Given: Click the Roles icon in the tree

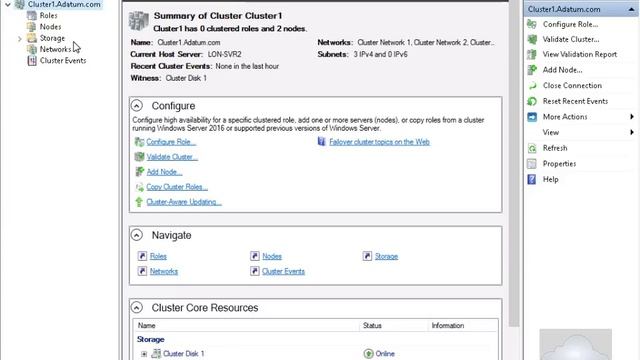Looking at the screenshot, I should pyautogui.click(x=31, y=16).
